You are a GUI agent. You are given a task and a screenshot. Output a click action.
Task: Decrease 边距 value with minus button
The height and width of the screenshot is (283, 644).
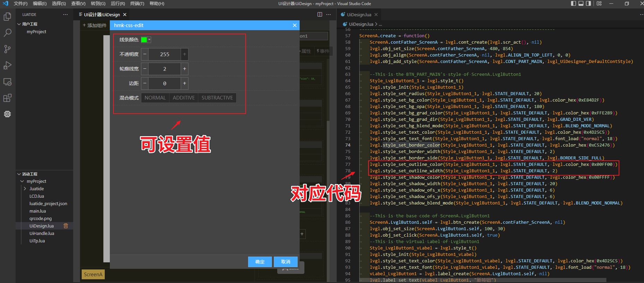[145, 83]
